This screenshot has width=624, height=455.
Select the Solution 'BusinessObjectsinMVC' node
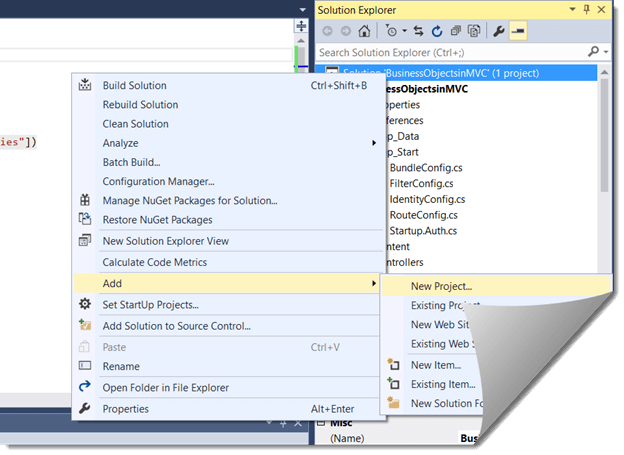click(456, 73)
